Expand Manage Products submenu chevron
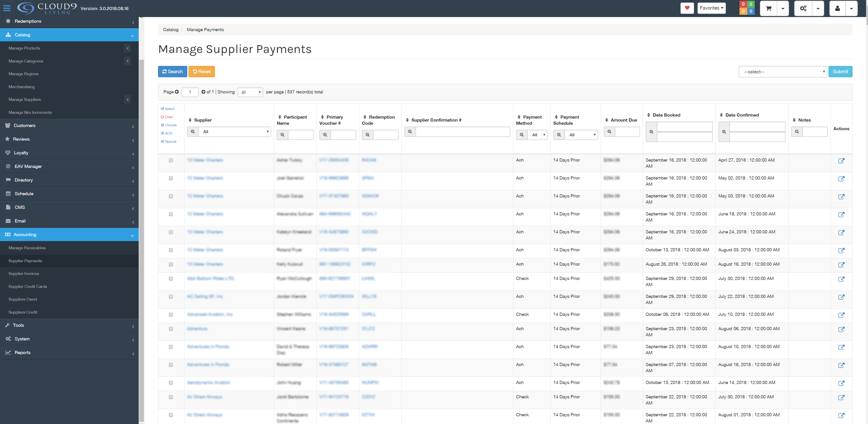The height and width of the screenshot is (424, 868). coord(127,48)
